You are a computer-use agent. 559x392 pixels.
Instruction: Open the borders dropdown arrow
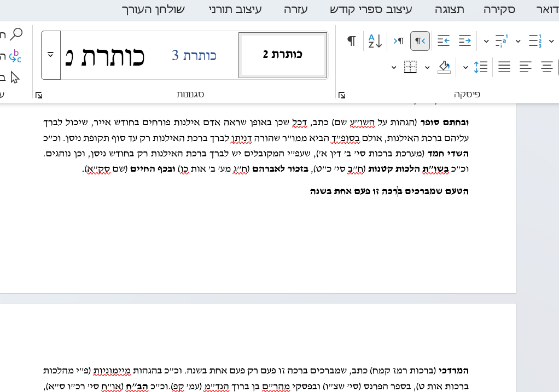pyautogui.click(x=394, y=67)
